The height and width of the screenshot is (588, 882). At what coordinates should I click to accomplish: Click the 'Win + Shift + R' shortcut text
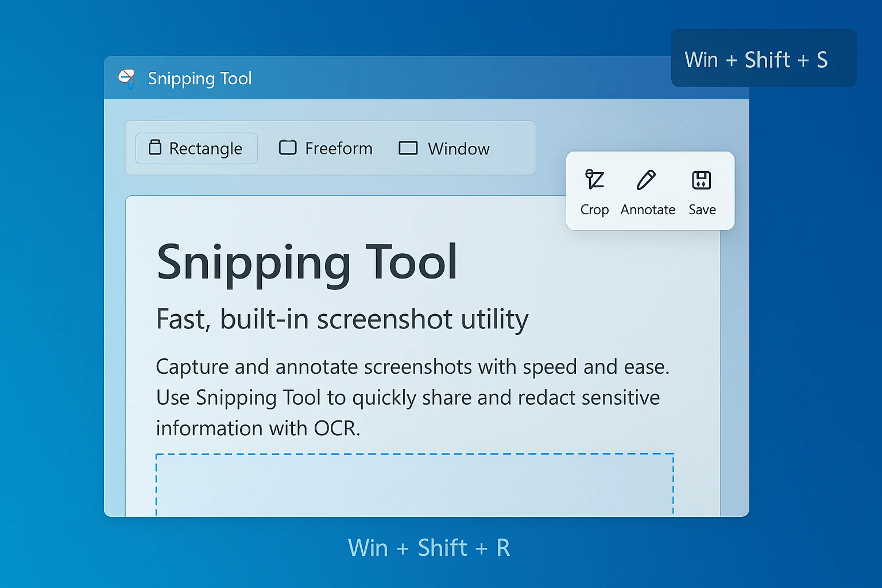[429, 548]
